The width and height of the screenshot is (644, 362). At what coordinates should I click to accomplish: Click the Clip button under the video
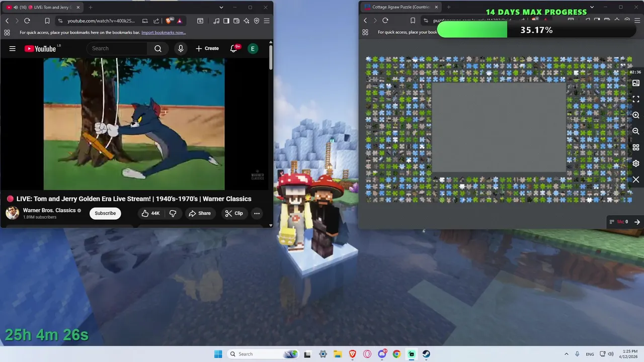(233, 213)
